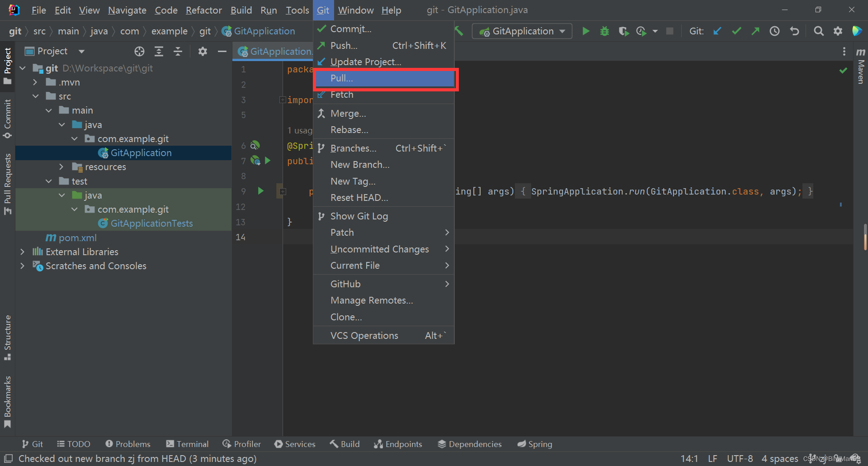Click the Rollback undo arrow icon
The image size is (868, 466).
click(x=794, y=31)
